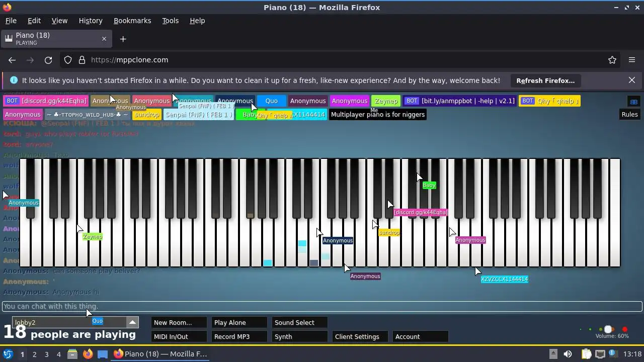
Task: Reload the mppclone.com page
Action: (48, 60)
